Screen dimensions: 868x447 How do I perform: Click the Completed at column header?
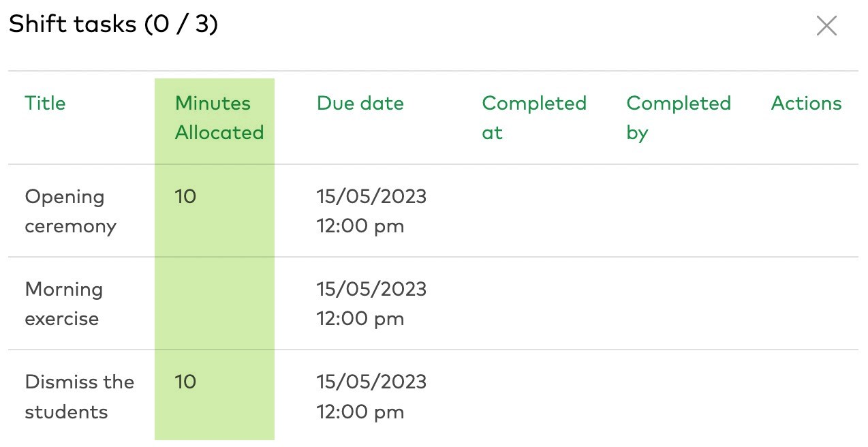coord(534,118)
